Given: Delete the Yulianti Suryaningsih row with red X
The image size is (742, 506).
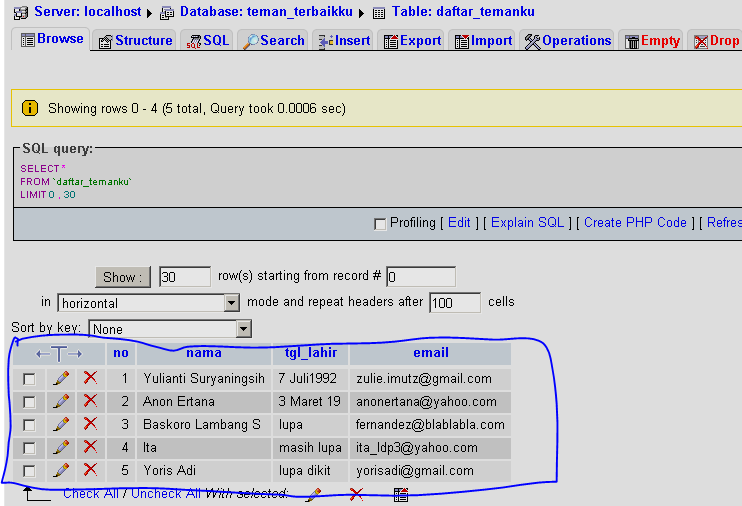Looking at the screenshot, I should click(x=90, y=378).
